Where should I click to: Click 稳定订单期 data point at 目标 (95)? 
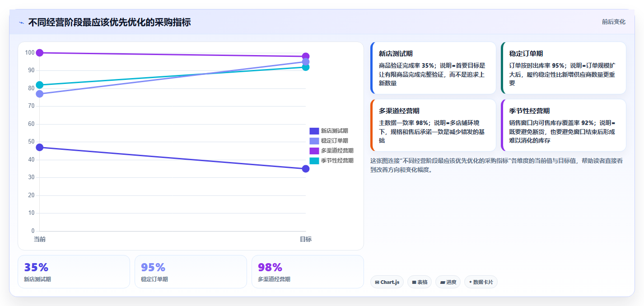[x=306, y=62]
